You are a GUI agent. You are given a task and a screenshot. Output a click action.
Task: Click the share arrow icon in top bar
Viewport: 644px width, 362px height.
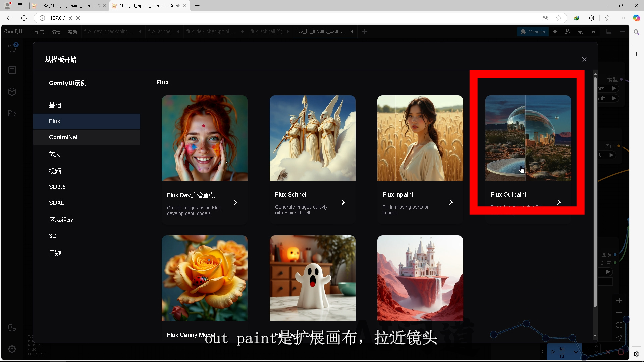[593, 32]
